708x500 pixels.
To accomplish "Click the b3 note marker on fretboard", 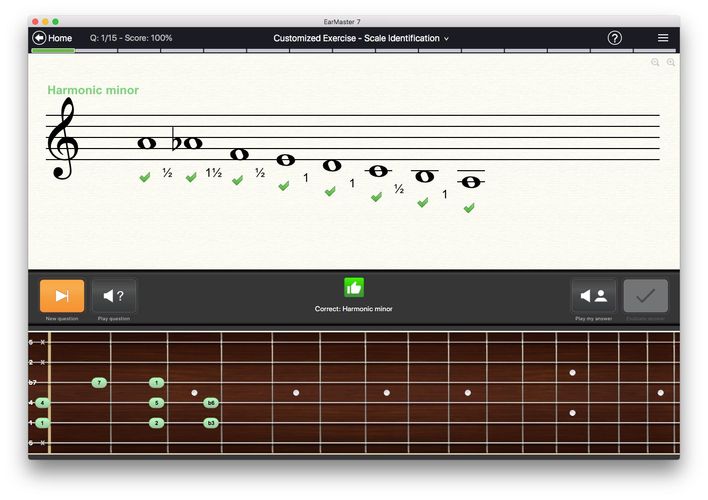I will pyautogui.click(x=211, y=423).
